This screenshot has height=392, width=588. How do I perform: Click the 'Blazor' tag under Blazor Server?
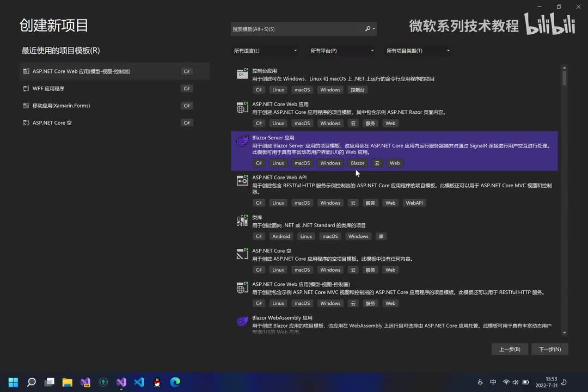tap(357, 163)
